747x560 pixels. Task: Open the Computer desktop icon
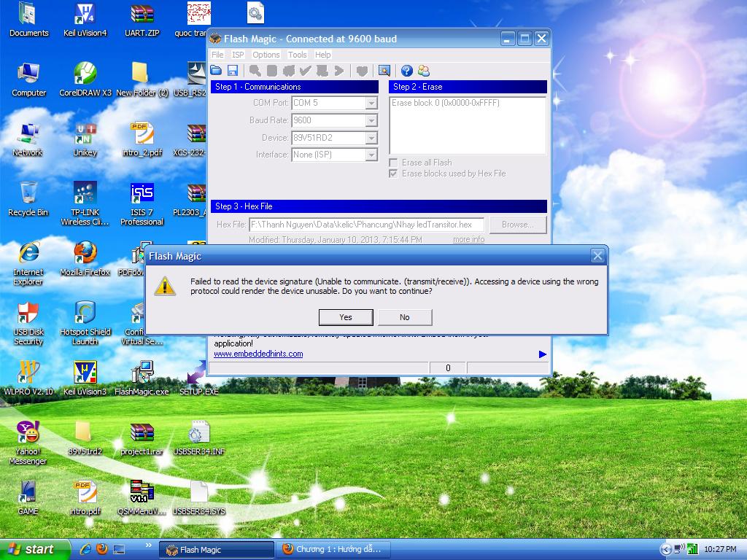pos(28,79)
